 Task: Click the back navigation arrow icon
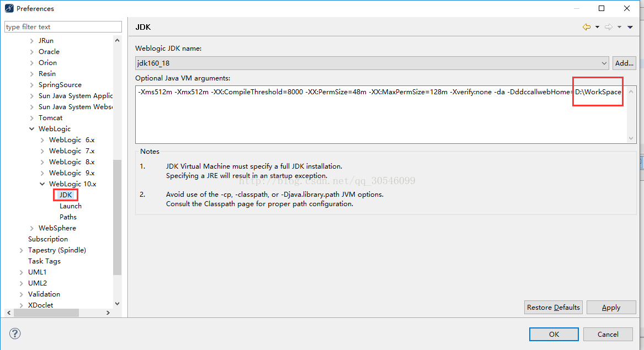tap(587, 27)
